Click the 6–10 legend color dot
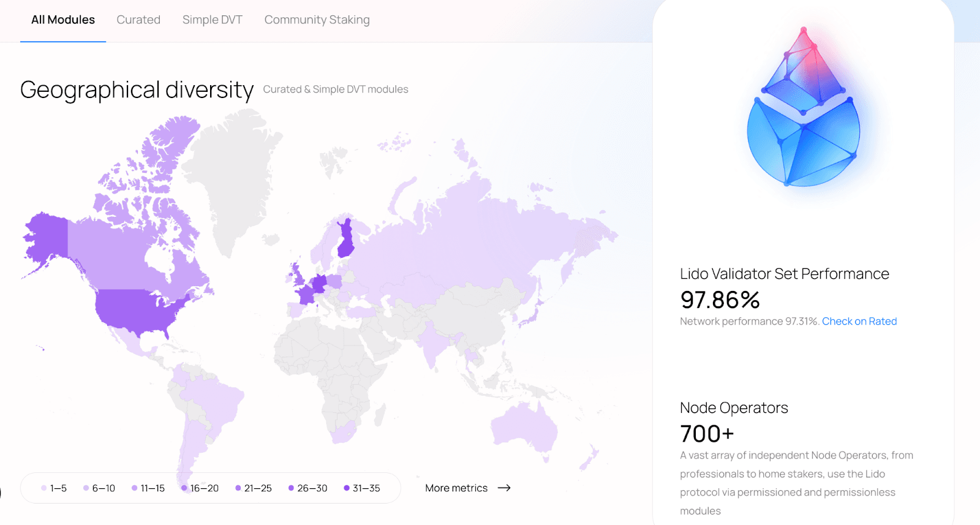 [x=86, y=488]
